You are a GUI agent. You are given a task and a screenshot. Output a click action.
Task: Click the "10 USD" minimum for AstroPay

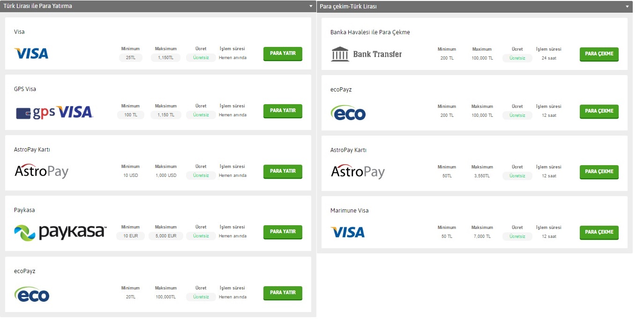tap(131, 175)
